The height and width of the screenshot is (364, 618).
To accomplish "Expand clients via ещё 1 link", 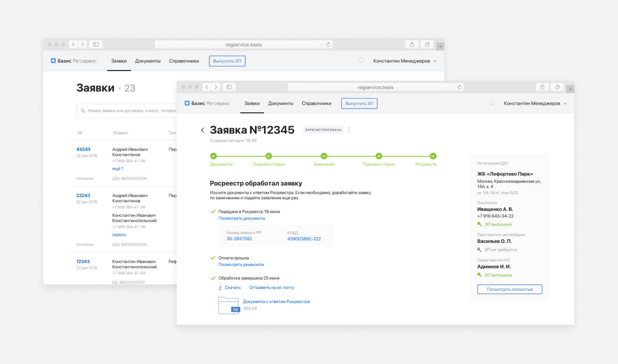I will 118,169.
